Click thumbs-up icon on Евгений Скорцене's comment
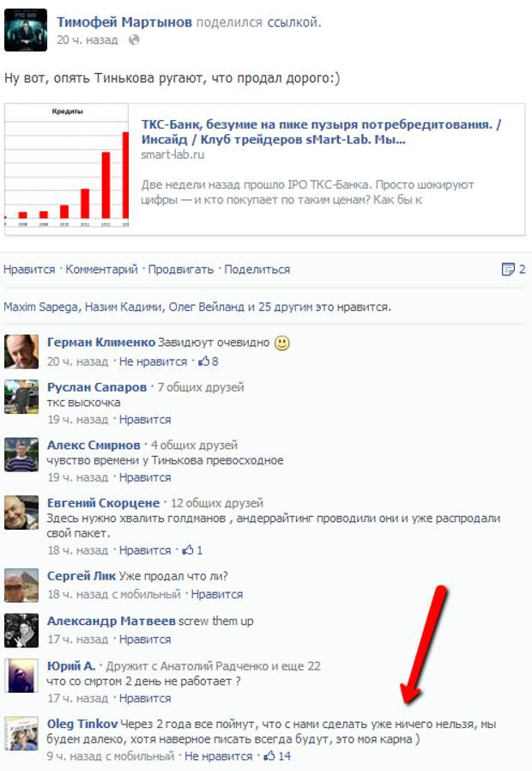Screen dimensions: 532x771 click(x=188, y=550)
